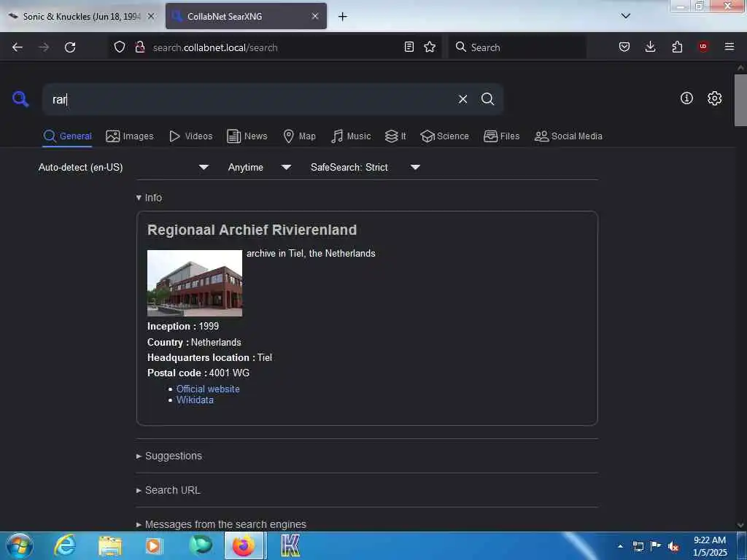Open the Anytime time range dropdown
The width and height of the screenshot is (747, 560).
[x=260, y=167]
